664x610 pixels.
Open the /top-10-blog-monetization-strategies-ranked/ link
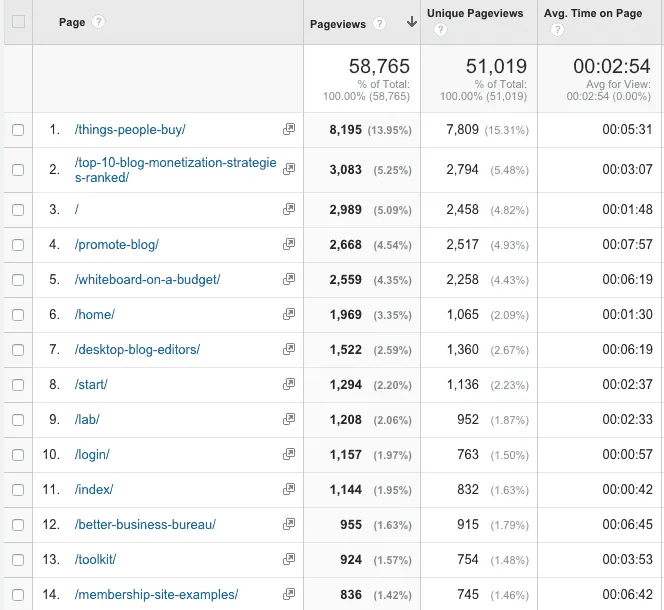(175, 169)
